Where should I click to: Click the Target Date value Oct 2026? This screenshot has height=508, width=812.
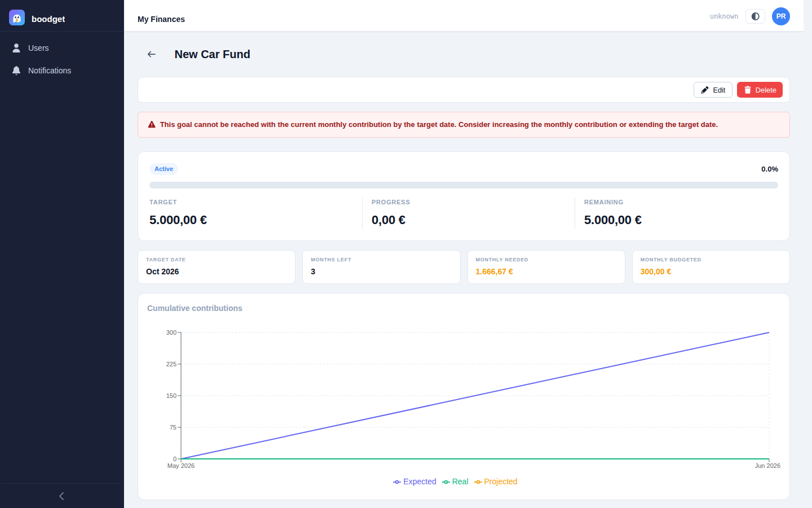162,271
